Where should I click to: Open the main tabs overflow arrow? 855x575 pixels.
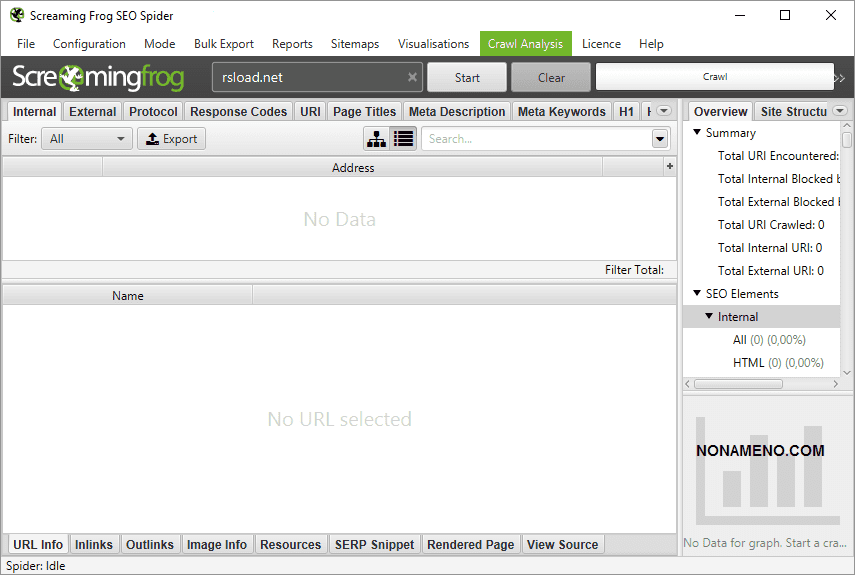(x=664, y=111)
